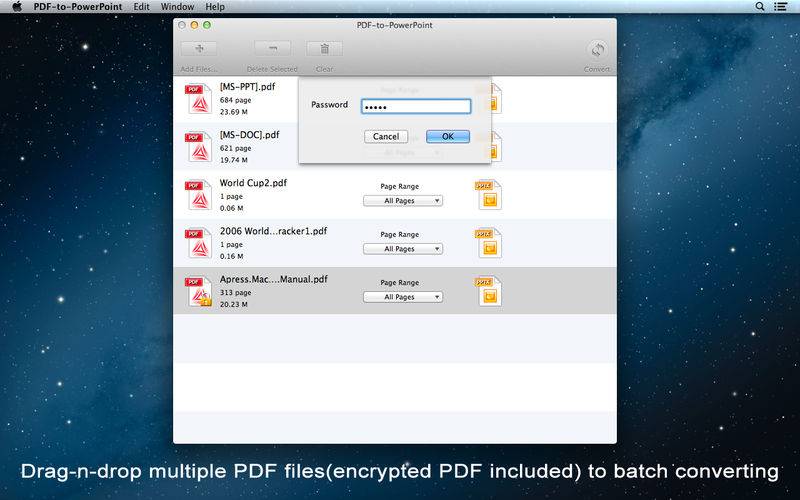Select the [MS-PPT].pdf file name

247,87
